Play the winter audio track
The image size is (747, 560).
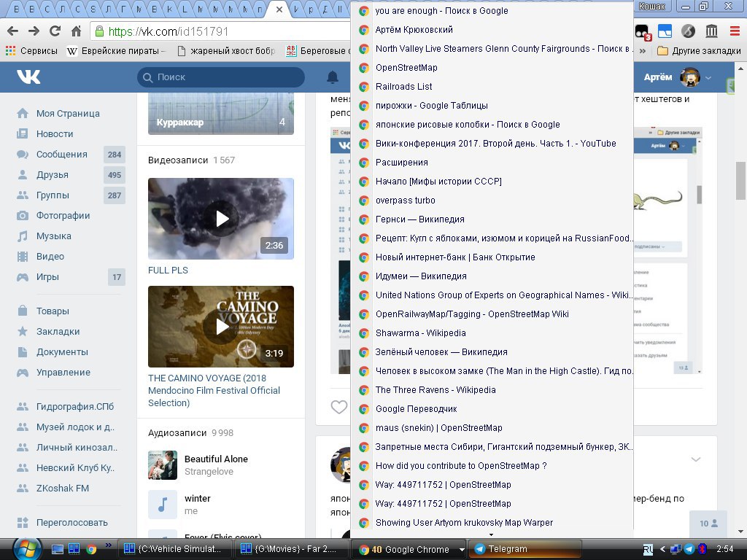pos(163,505)
